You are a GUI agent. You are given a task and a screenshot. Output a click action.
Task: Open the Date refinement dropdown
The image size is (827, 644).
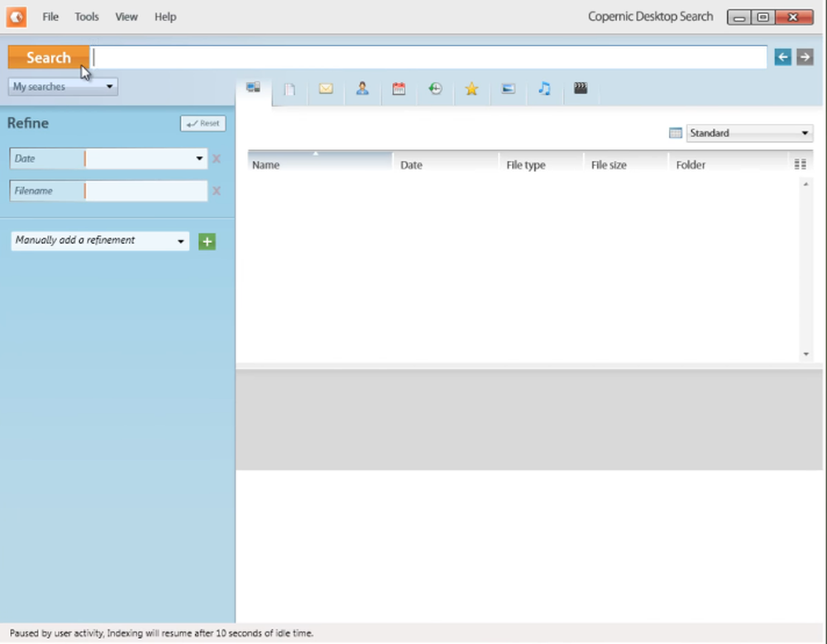click(199, 158)
